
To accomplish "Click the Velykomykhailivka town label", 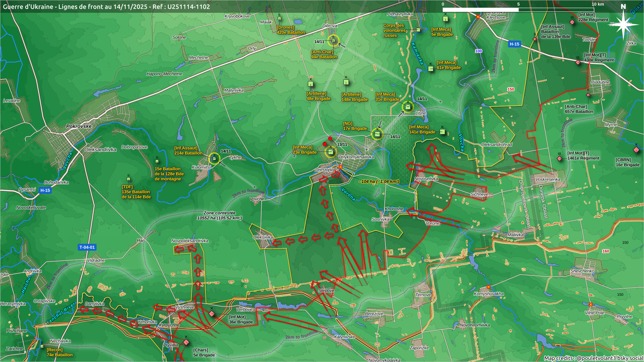I will pos(356,157).
